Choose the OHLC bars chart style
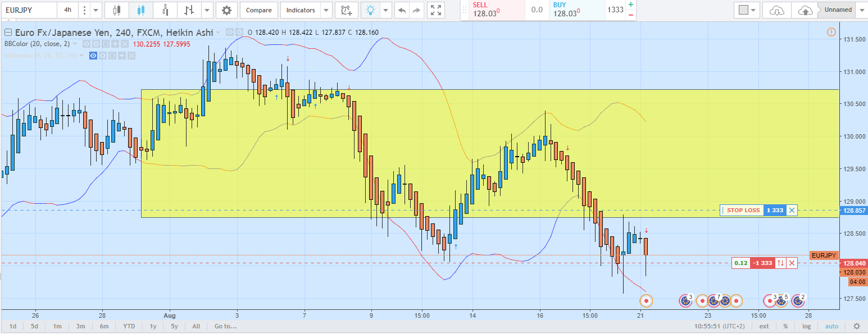This screenshot has width=868, height=334. 189,10
